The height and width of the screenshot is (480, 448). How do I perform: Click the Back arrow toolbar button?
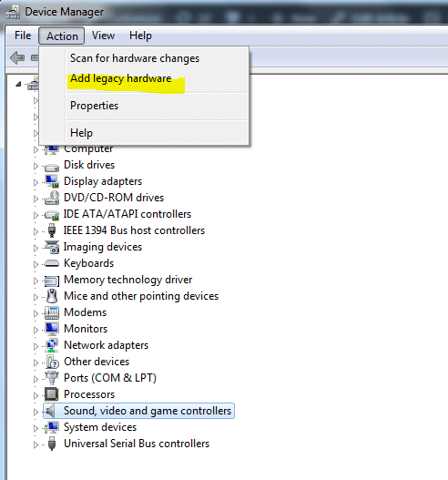[17, 58]
